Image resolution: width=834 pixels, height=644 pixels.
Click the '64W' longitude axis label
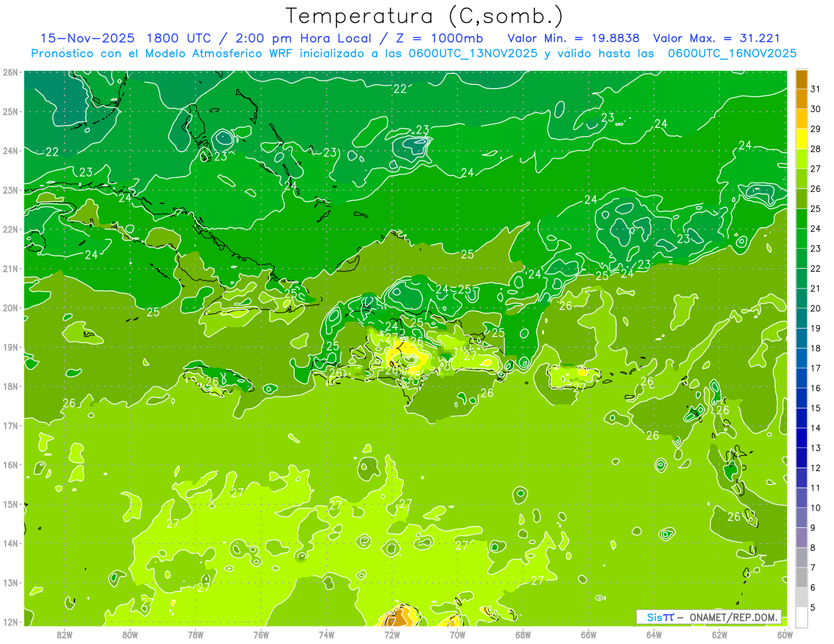pos(654,634)
